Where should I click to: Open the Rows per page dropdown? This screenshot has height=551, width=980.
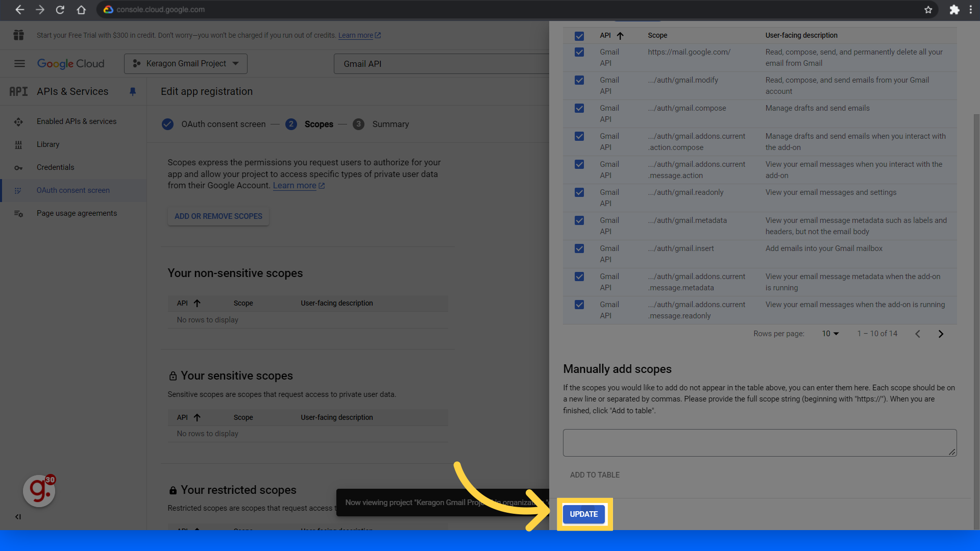[x=830, y=334]
